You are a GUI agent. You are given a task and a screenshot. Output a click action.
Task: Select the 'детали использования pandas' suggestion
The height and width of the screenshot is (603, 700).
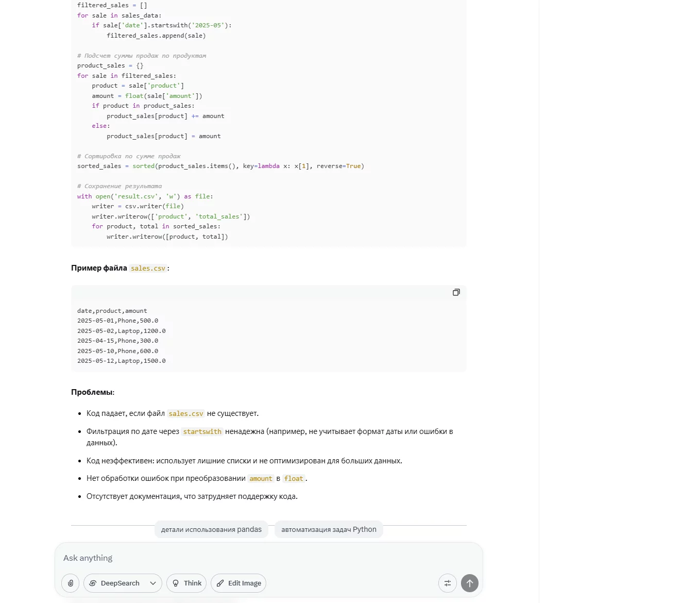(x=211, y=529)
